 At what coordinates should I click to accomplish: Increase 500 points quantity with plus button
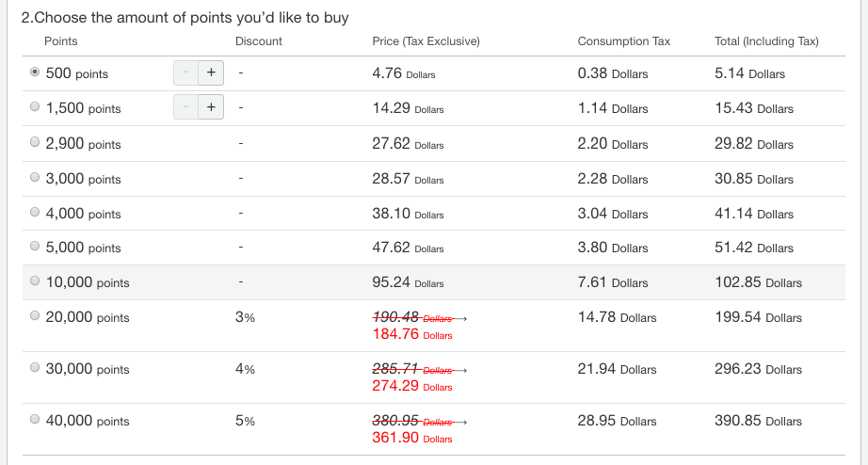tap(211, 73)
